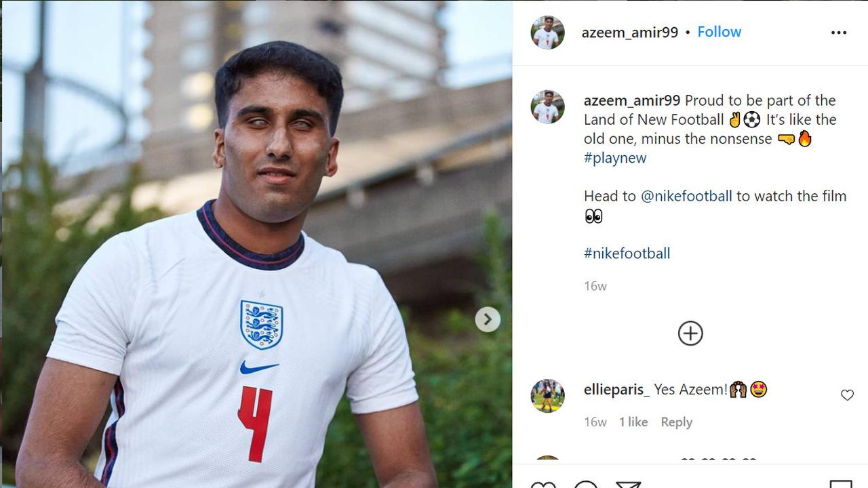Reply to ellieparis_ comment
Screen dimensions: 868x488
[676, 422]
